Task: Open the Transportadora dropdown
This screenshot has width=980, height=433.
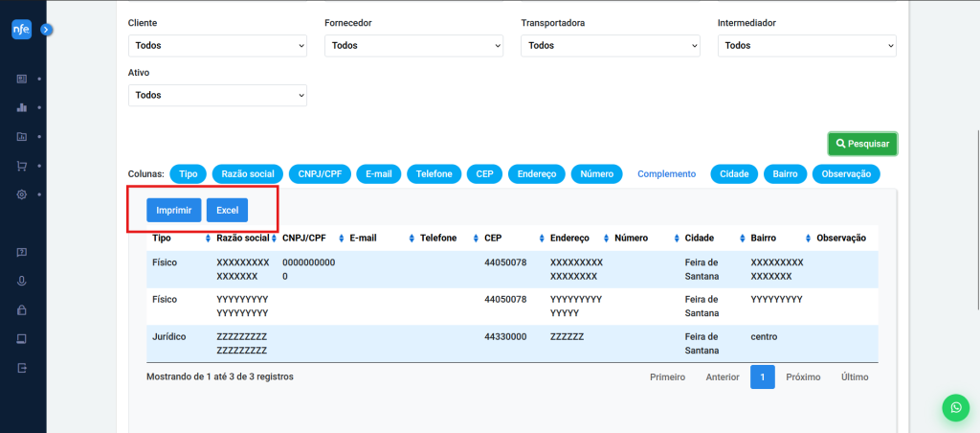Action: 611,46
